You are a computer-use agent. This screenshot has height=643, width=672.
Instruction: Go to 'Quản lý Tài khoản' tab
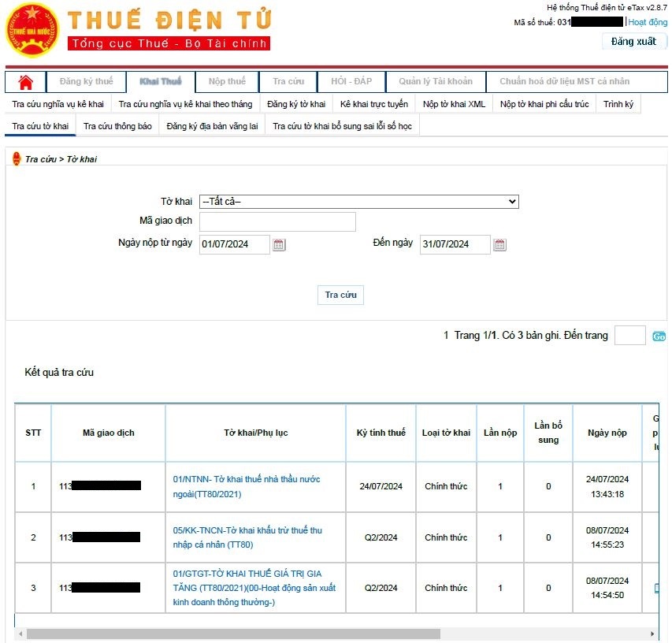point(436,82)
